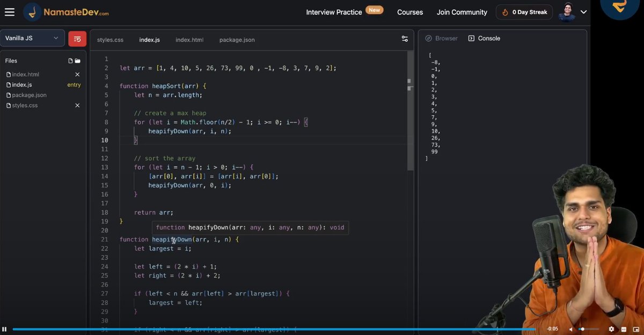Pause the video playback
This screenshot has height=335, width=644.
[x=4, y=329]
